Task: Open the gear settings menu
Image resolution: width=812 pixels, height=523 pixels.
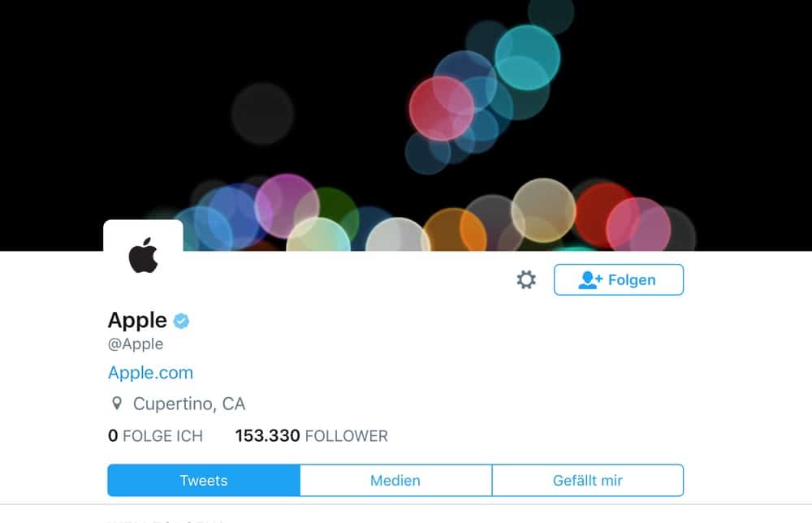Action: (526, 279)
